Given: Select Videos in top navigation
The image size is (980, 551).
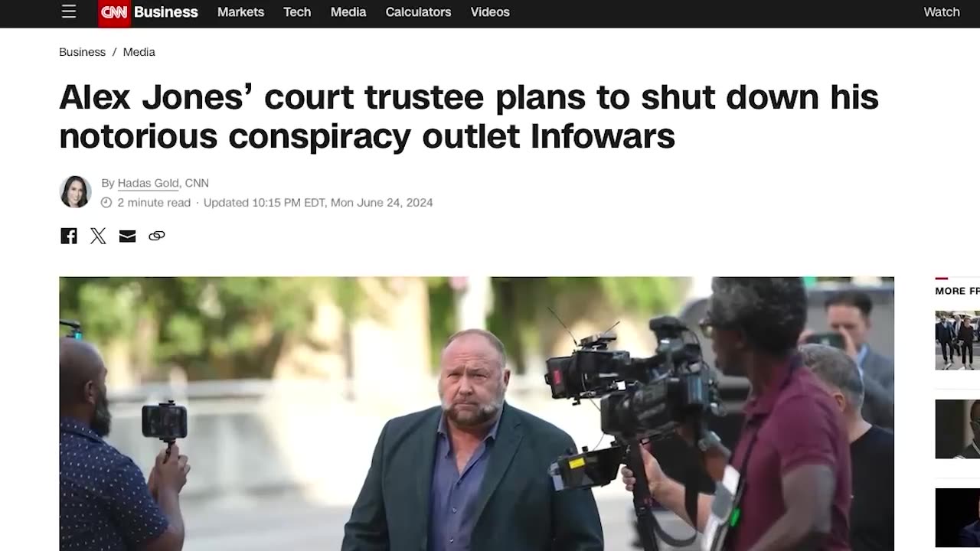Looking at the screenshot, I should (490, 12).
